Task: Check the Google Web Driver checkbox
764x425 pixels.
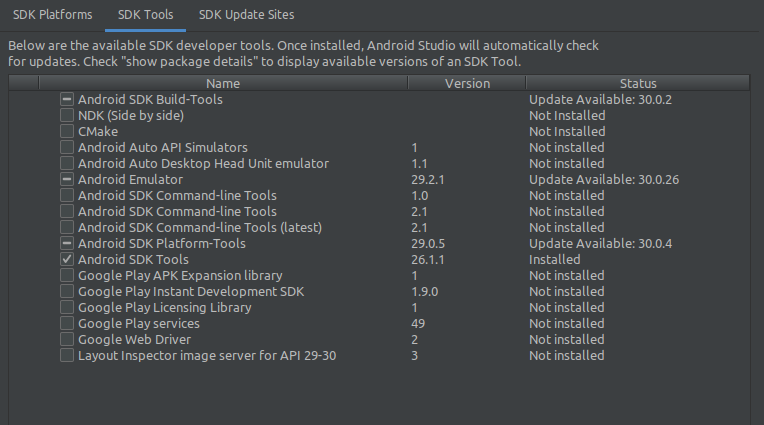Action: click(x=67, y=339)
